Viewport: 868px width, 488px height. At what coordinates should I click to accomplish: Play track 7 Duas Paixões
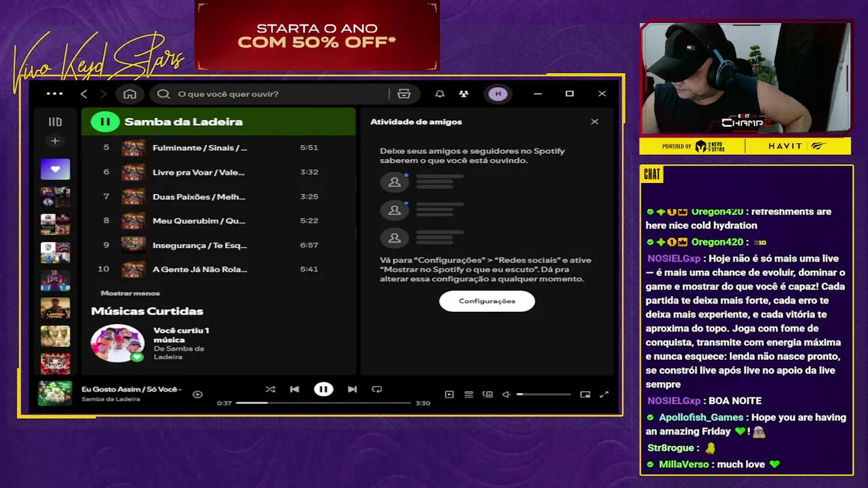(x=218, y=197)
